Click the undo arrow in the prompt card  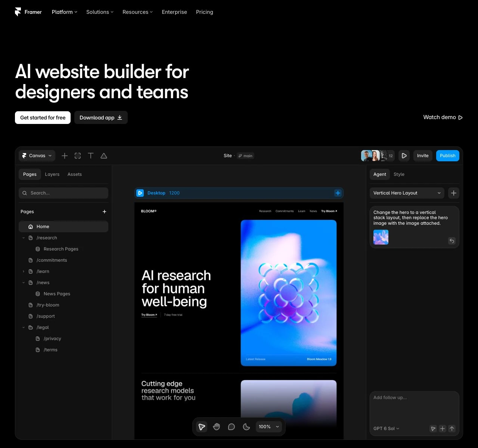click(452, 241)
